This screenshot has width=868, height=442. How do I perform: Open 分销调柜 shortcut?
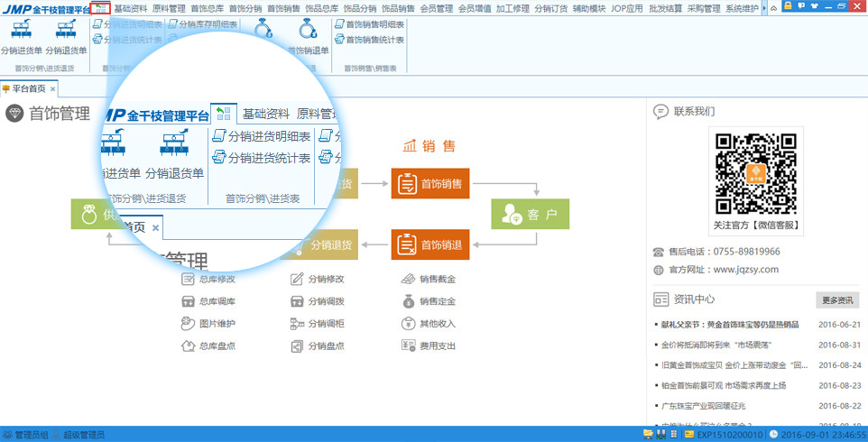tap(318, 324)
